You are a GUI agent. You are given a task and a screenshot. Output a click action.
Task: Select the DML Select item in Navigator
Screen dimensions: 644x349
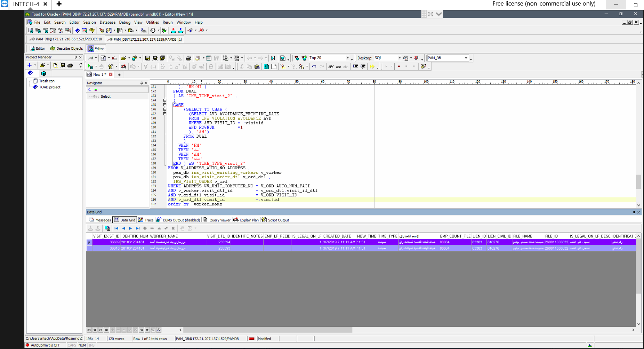(x=102, y=97)
